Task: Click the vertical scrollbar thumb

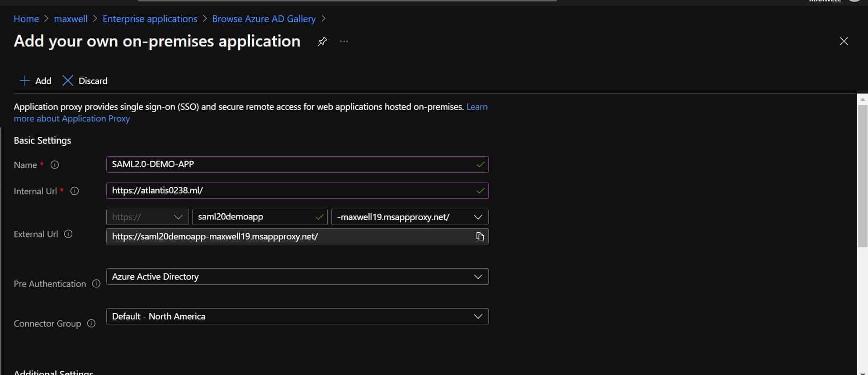Action: (x=863, y=176)
